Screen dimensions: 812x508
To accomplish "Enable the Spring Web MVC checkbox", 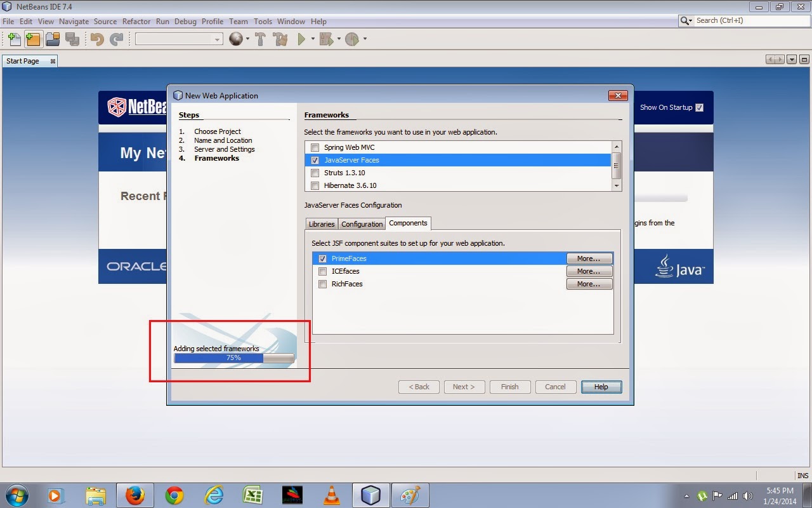I will 315,147.
